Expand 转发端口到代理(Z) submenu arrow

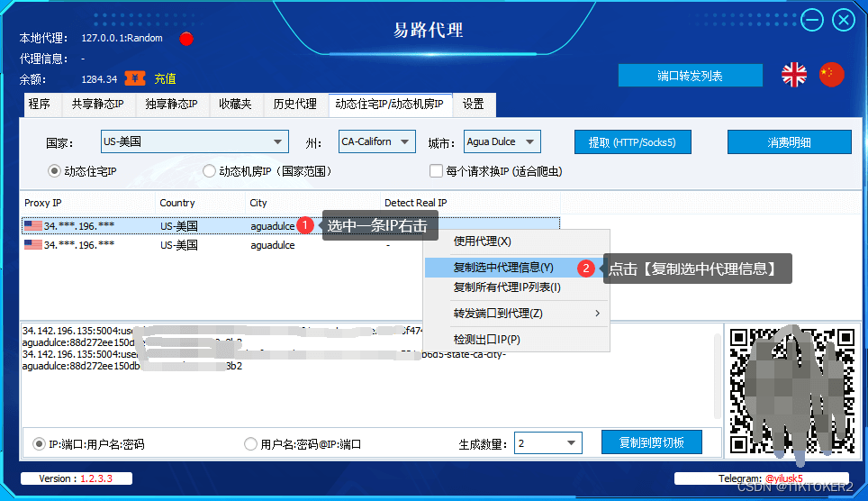pyautogui.click(x=597, y=314)
